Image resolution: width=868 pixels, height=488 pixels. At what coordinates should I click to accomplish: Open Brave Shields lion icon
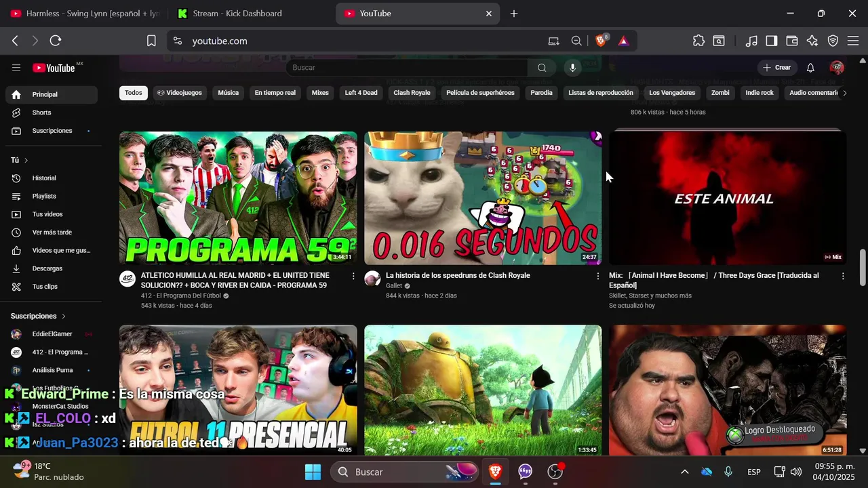point(601,41)
